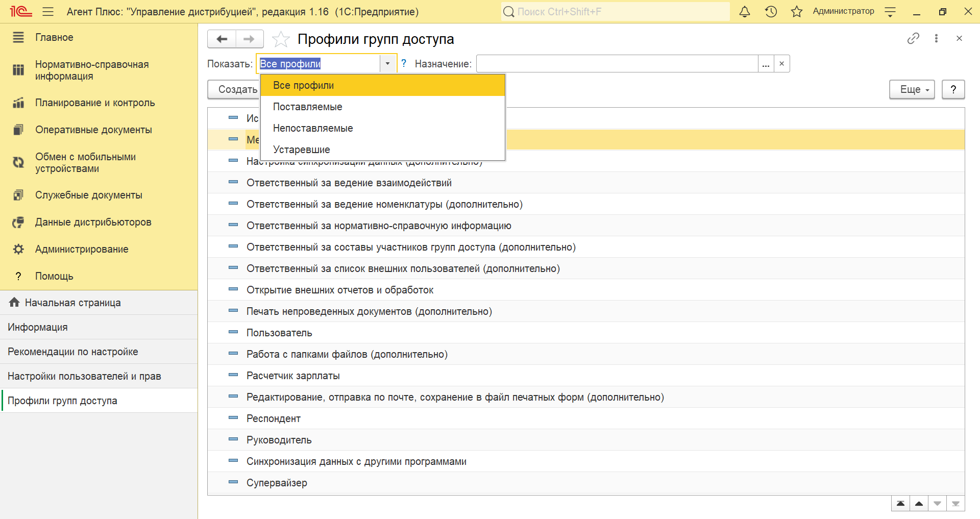This screenshot has height=519, width=980.
Task: Select row Печать непроведенных документов (дополнительно)
Action: click(x=586, y=311)
